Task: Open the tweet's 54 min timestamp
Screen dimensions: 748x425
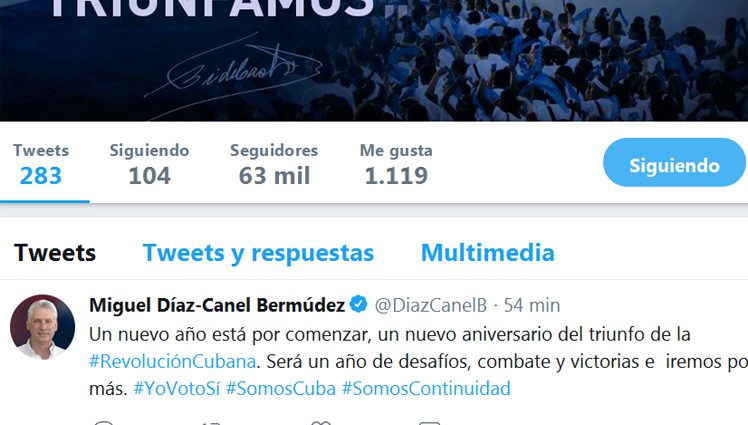Action: pyautogui.click(x=532, y=305)
